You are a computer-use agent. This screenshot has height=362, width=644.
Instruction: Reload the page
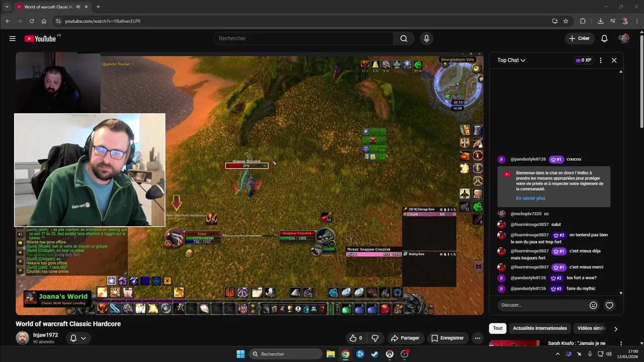click(32, 21)
